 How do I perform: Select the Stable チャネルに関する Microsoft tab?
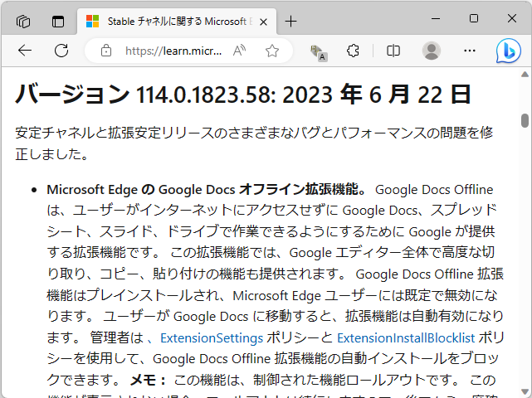[x=177, y=22]
